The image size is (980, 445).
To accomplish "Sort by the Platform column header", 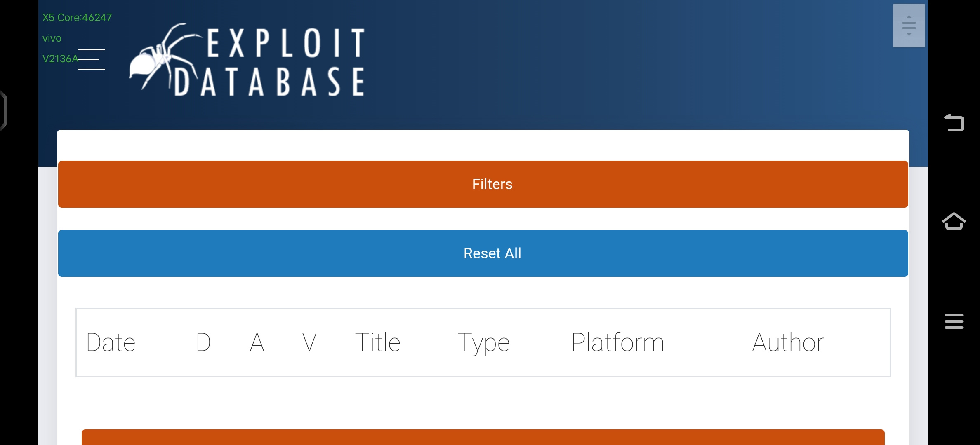I will [x=617, y=342].
